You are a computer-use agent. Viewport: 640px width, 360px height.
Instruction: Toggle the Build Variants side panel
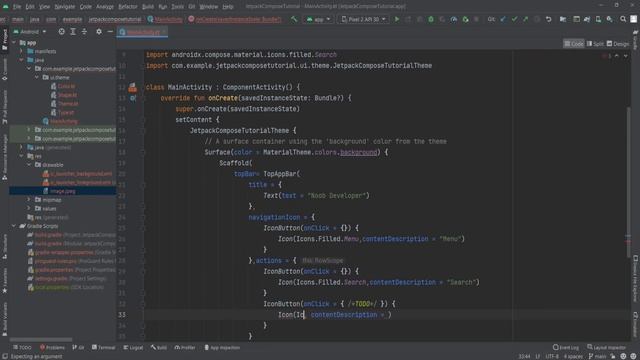[4, 319]
